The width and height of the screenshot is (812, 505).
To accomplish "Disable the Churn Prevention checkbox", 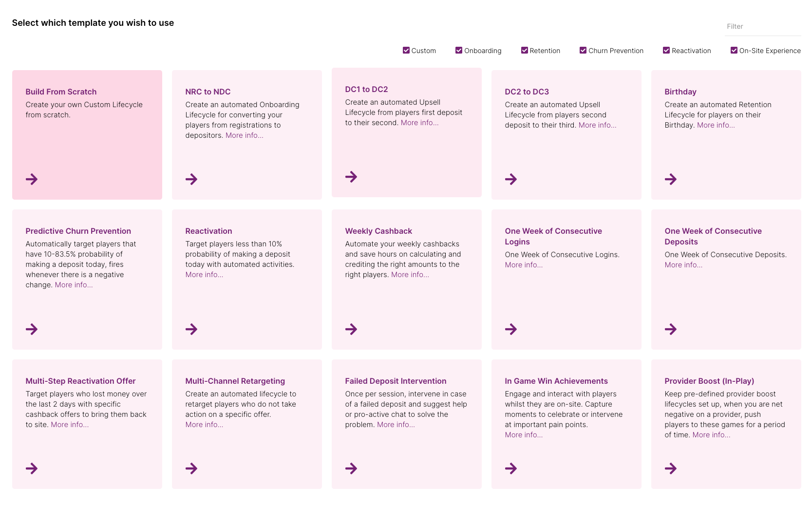I will point(583,50).
